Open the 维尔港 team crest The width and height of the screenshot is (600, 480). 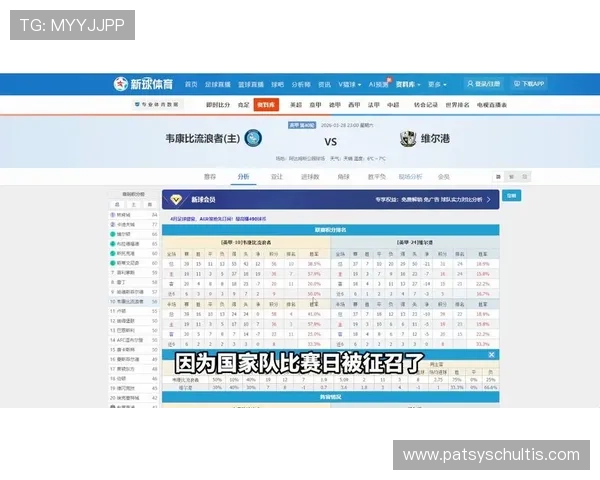[408, 139]
